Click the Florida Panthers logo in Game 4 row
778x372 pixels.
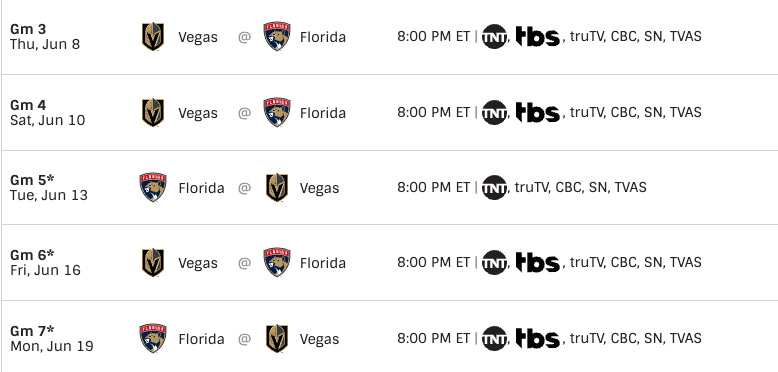277,112
